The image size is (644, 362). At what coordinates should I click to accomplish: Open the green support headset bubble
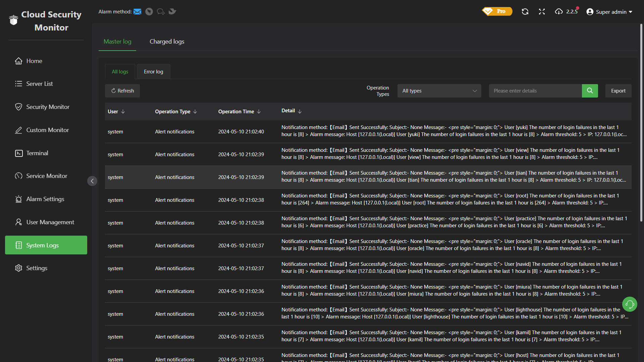pos(630,304)
